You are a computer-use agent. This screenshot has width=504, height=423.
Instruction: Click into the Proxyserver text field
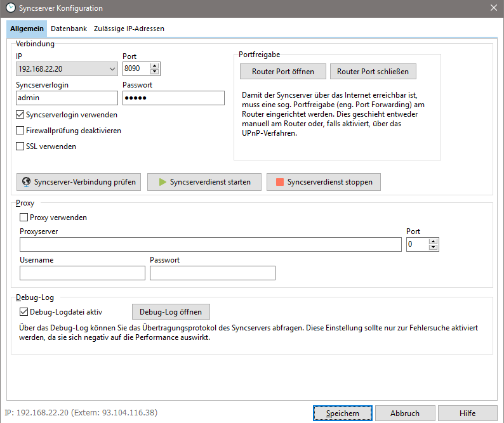tap(210, 244)
